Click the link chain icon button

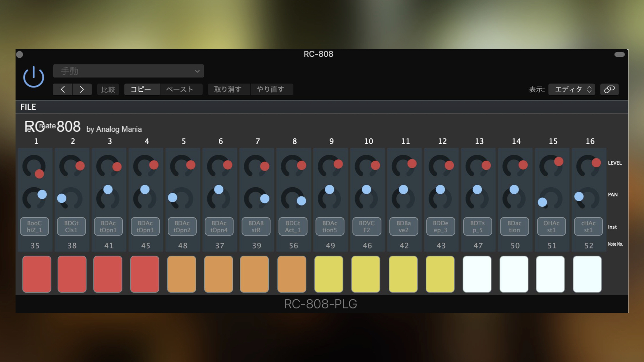pyautogui.click(x=609, y=89)
